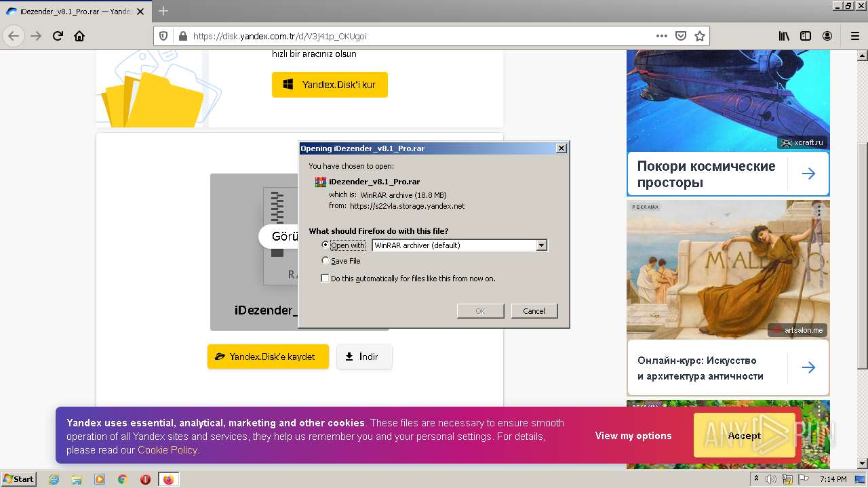Viewport: 868px width, 488px height.
Task: Cancel the file opening dialog
Action: coord(534,310)
